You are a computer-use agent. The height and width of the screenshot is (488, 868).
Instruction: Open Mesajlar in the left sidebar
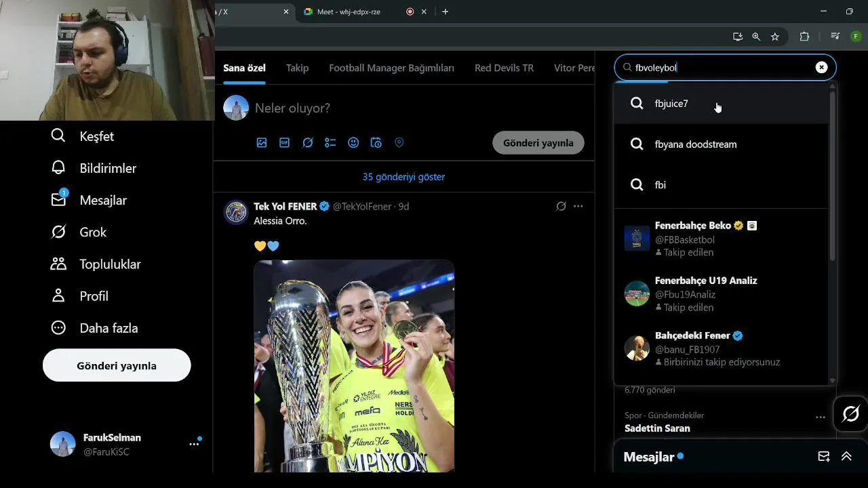(89, 200)
